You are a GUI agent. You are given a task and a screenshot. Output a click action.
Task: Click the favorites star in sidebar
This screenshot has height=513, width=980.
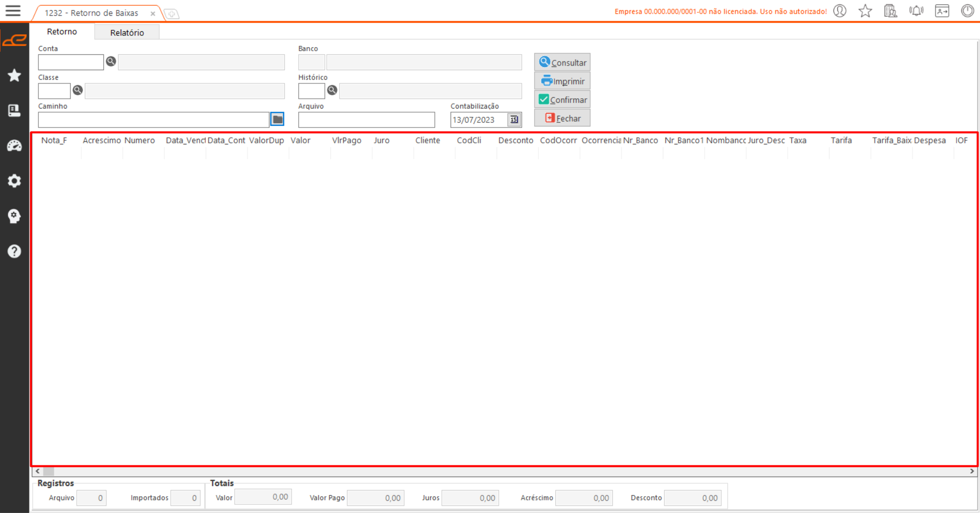click(x=14, y=76)
